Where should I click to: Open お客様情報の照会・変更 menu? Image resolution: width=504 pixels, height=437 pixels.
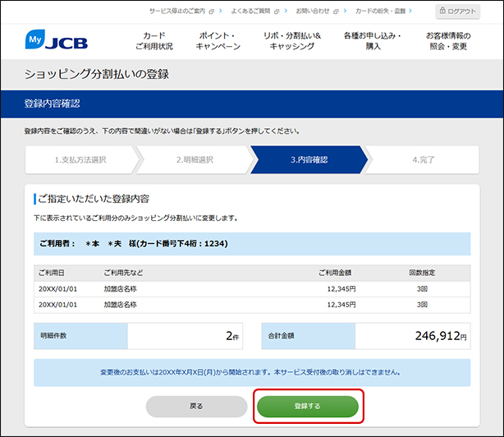tap(448, 41)
